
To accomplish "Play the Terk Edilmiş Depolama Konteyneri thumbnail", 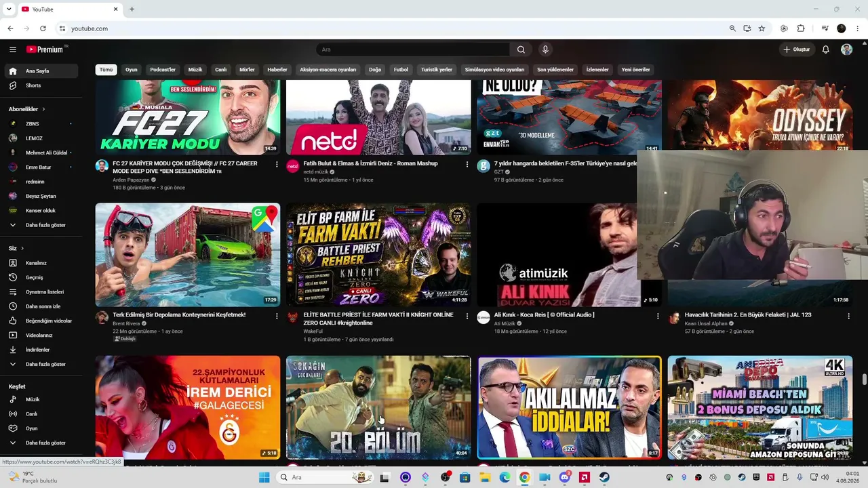I will (x=188, y=255).
